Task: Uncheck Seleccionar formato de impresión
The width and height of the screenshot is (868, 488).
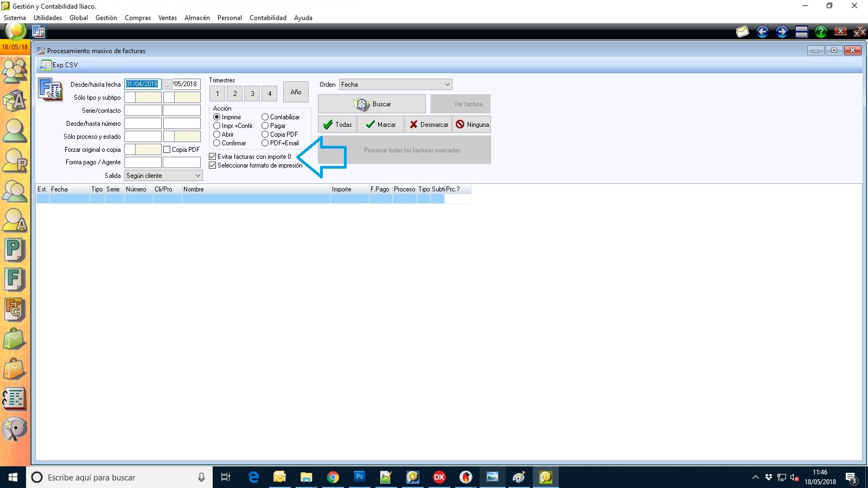Action: 213,165
